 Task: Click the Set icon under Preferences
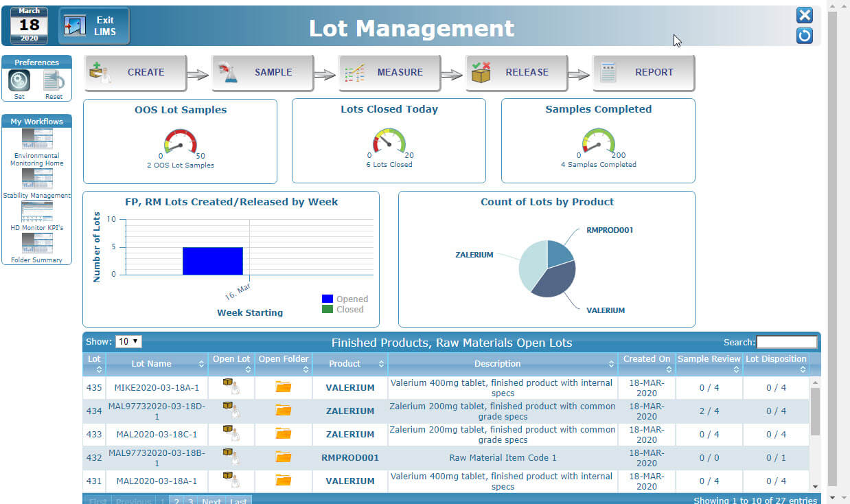[18, 80]
